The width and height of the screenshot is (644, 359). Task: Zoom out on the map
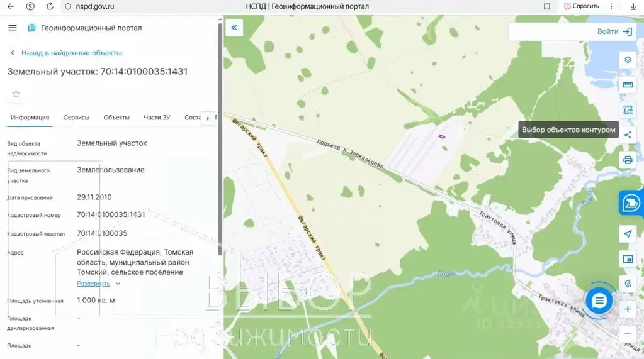coord(627,334)
